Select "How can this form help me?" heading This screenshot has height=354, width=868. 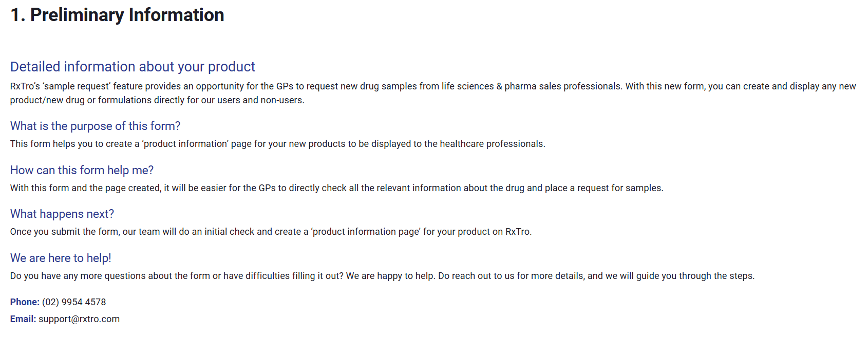tap(82, 170)
